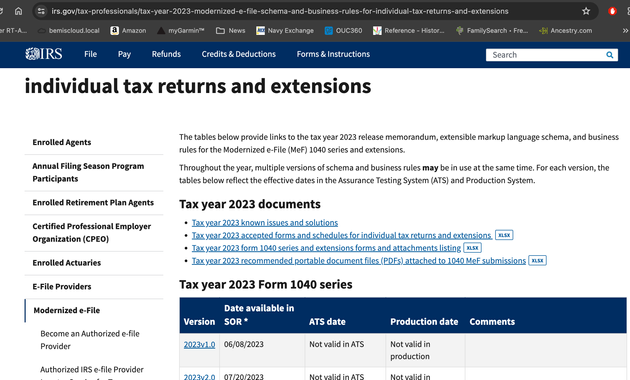Click XLSX badge next to recommended PDFs link
630x380 pixels.
(537, 261)
